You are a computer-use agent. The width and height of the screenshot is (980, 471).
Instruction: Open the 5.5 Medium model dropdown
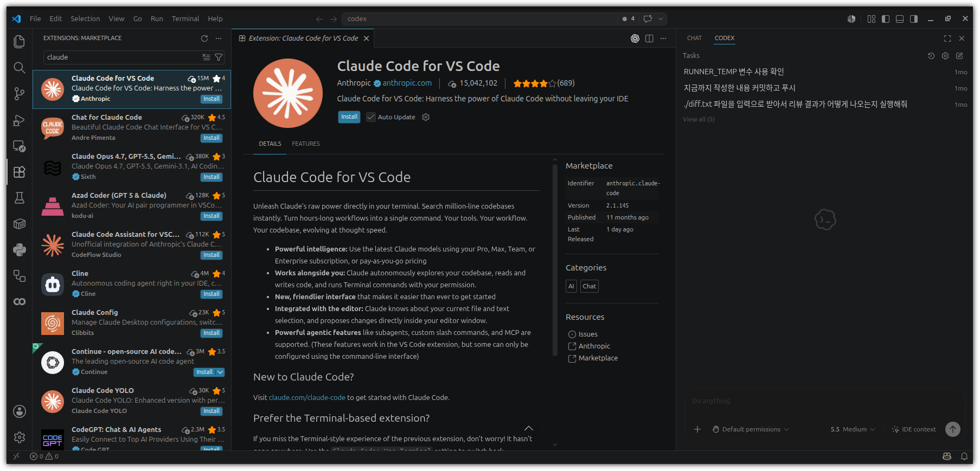coord(853,429)
